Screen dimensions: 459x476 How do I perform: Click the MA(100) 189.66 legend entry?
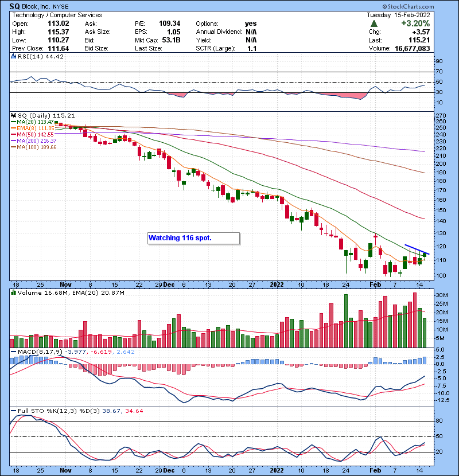34,147
